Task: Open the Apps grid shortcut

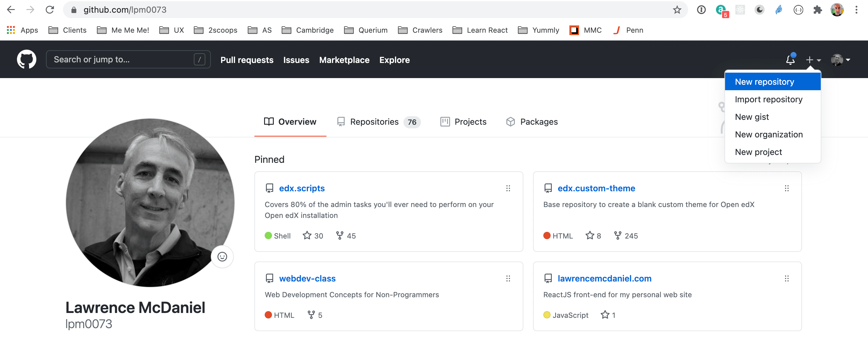Action: pyautogui.click(x=22, y=30)
